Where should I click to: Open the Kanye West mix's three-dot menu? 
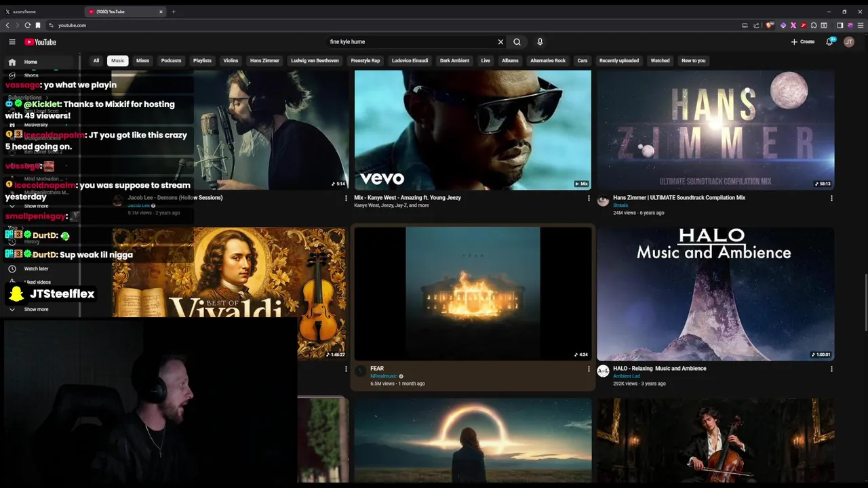tap(589, 198)
